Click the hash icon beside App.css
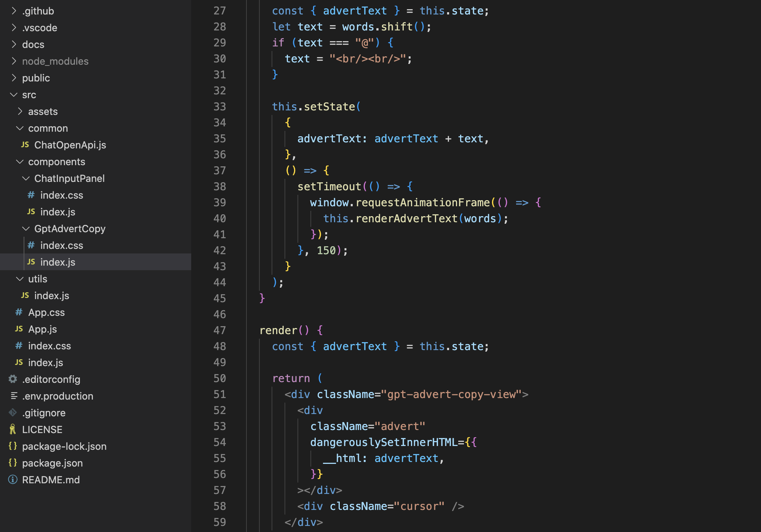761x532 pixels. 19,312
